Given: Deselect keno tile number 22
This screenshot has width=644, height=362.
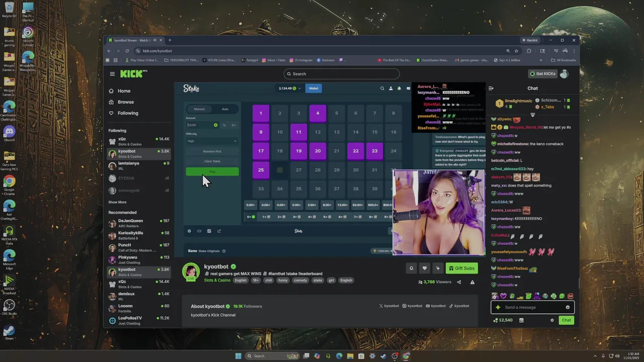Looking at the screenshot, I should coord(356,151).
